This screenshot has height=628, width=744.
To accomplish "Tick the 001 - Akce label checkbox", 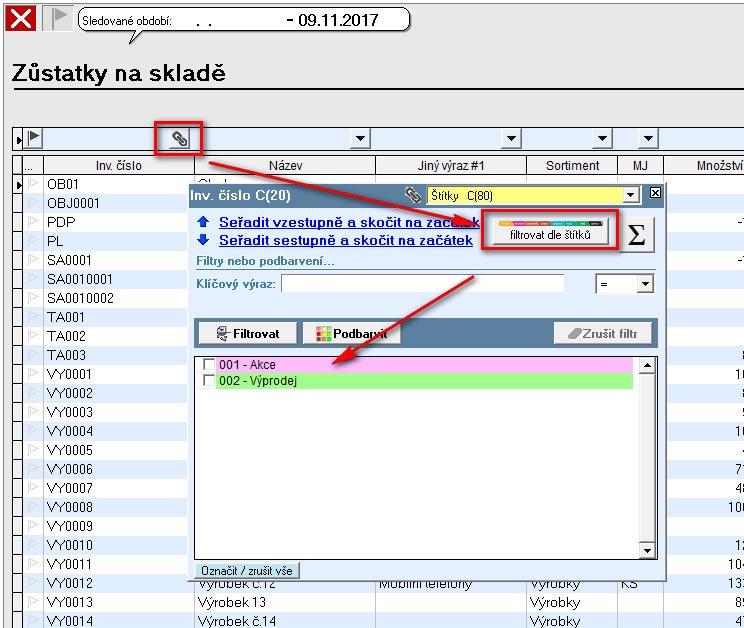I will (208, 364).
